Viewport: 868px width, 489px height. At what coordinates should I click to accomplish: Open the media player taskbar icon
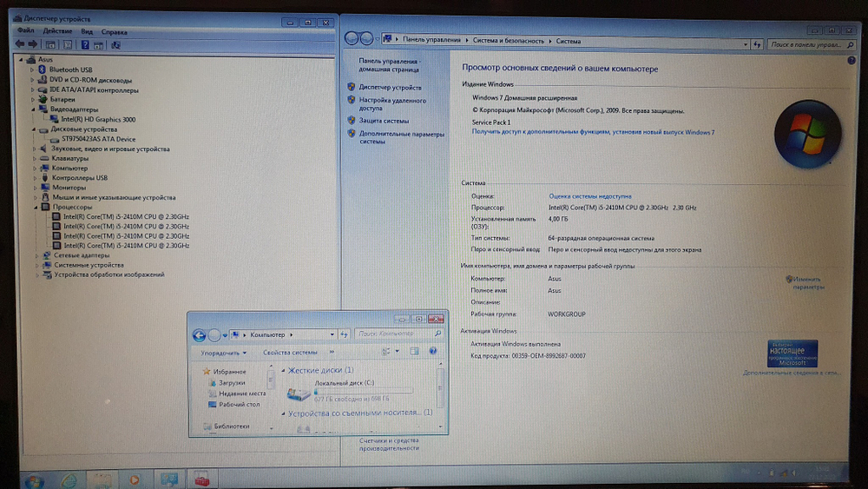tap(134, 480)
